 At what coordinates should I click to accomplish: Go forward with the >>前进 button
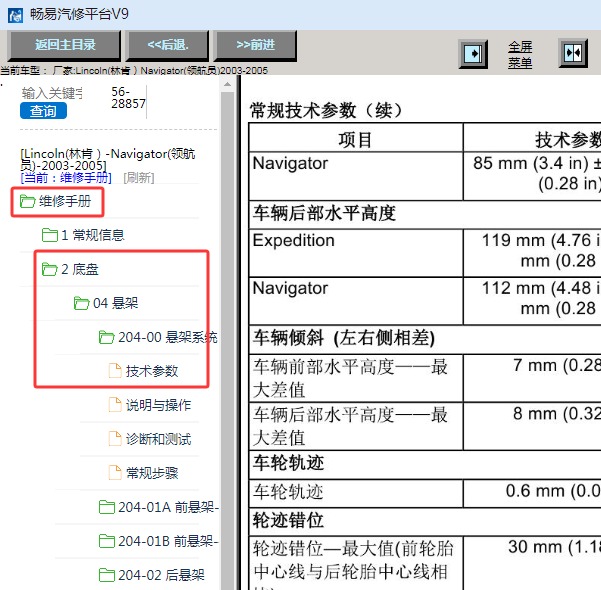point(256,45)
